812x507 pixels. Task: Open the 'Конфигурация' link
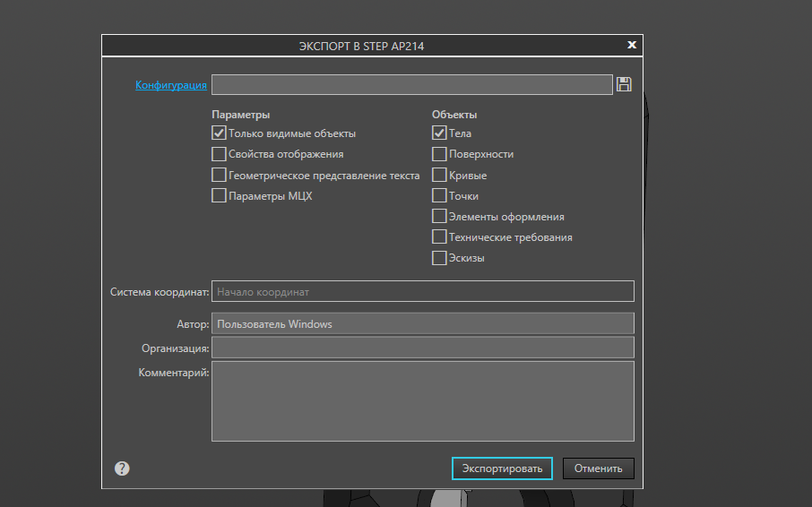171,85
